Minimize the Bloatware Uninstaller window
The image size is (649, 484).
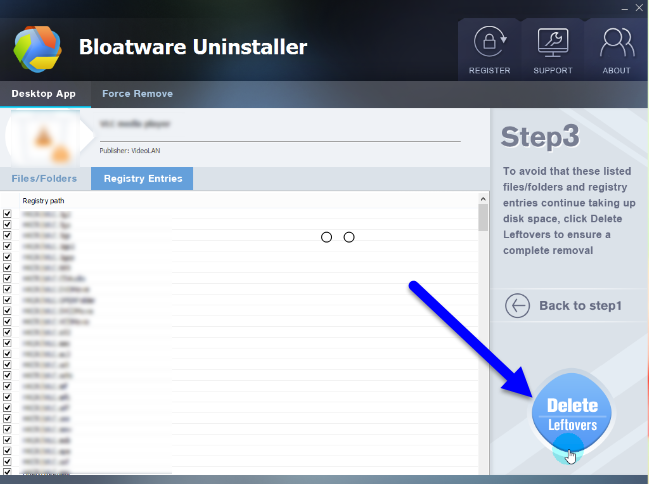[x=625, y=8]
